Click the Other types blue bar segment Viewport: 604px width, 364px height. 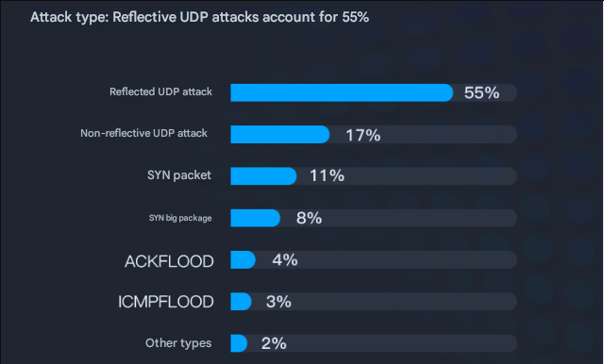[x=239, y=343]
